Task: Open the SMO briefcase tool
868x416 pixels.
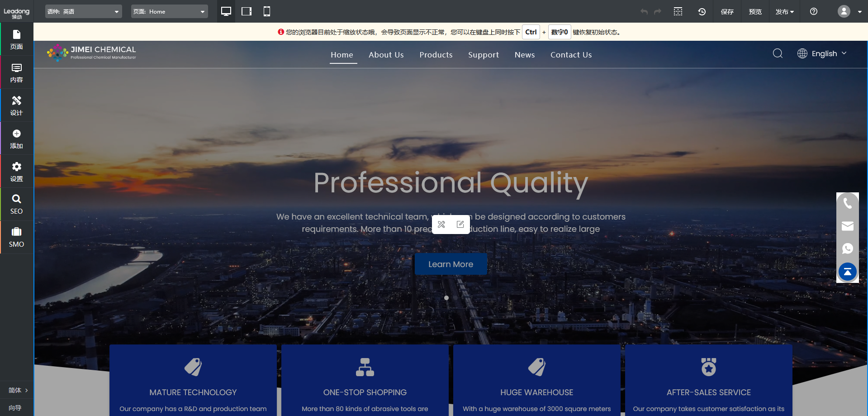Action: click(x=16, y=237)
